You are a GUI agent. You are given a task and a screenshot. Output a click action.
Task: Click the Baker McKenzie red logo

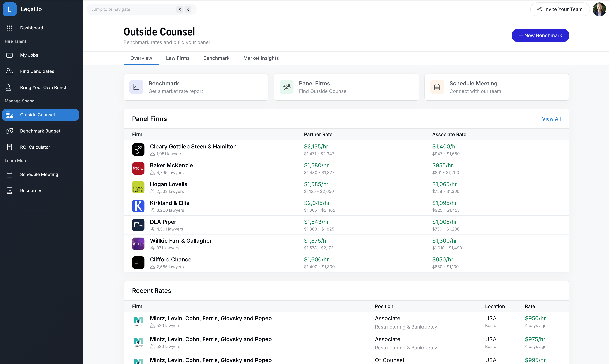[x=138, y=169]
